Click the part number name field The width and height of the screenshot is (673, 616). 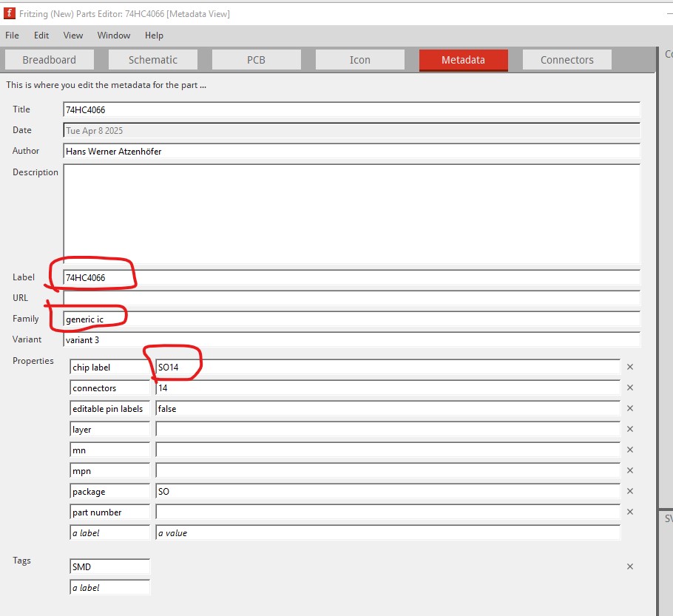pos(109,512)
